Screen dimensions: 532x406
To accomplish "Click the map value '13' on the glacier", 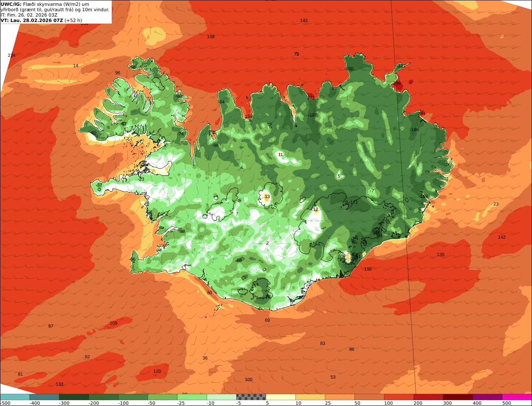I will (x=267, y=196).
